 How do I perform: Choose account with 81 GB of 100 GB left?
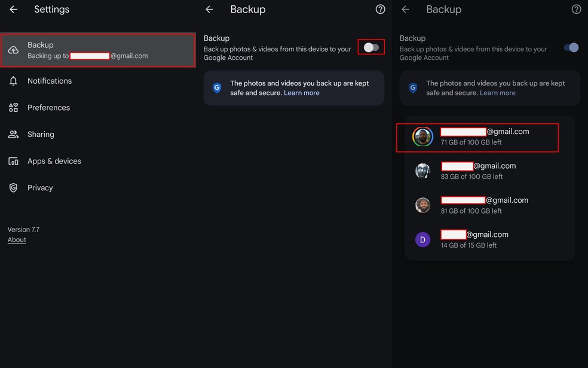point(477,205)
